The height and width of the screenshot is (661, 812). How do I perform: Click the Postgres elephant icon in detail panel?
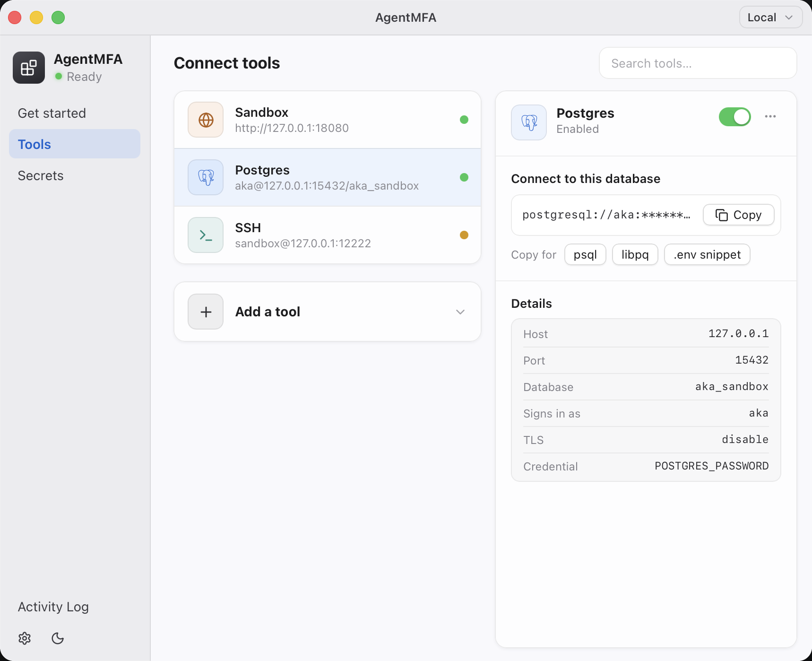coord(529,122)
